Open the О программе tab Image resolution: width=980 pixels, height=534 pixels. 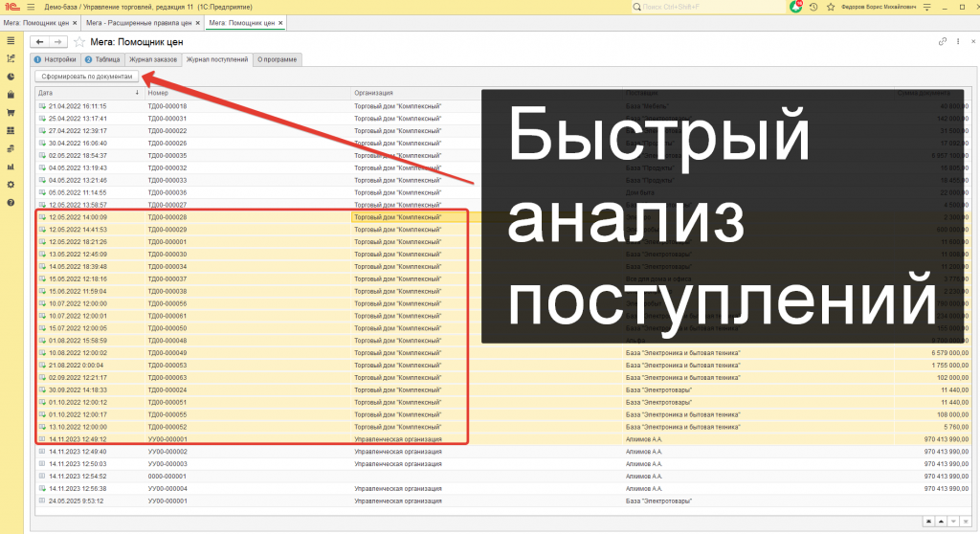278,59
